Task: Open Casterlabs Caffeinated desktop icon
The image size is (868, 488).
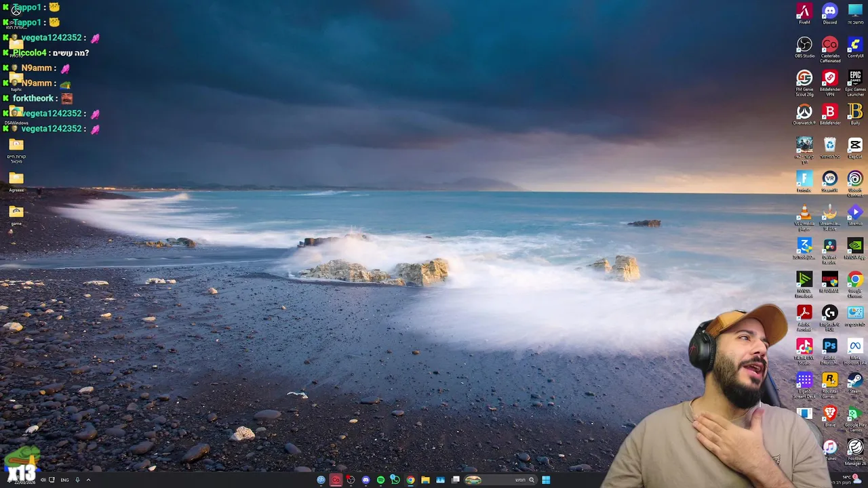Action: point(829,50)
